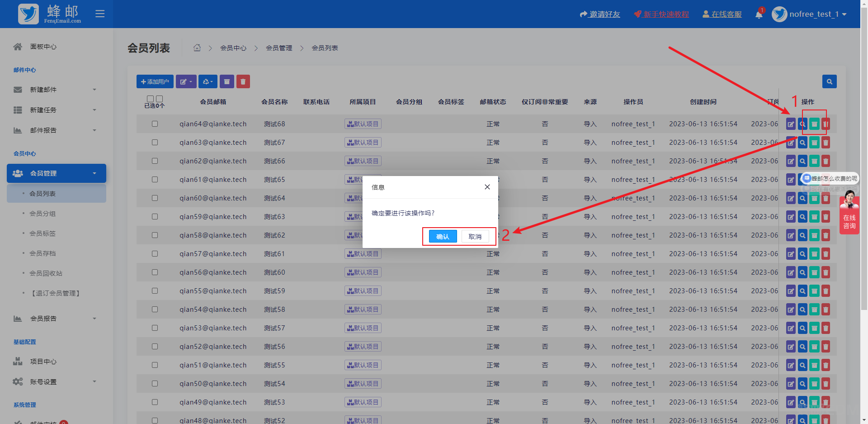This screenshot has width=868, height=424.
Task: Expand 会员报告 menu
Action: pos(56,319)
